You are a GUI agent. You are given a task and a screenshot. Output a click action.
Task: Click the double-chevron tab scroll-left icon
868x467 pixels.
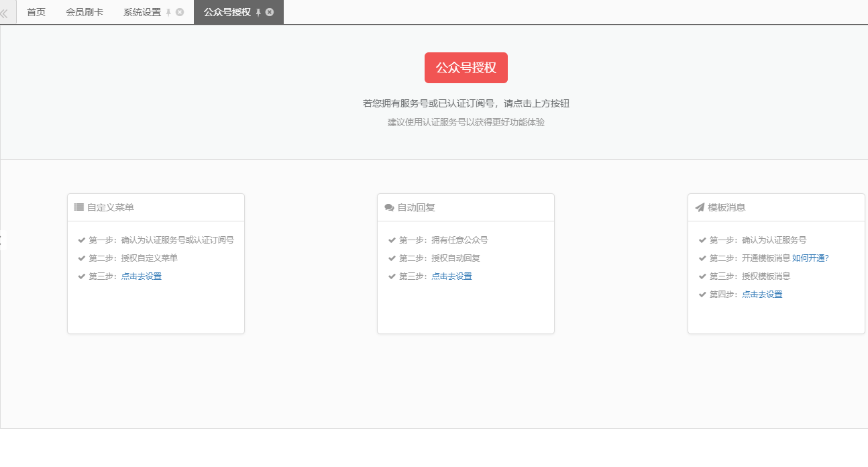[x=5, y=13]
